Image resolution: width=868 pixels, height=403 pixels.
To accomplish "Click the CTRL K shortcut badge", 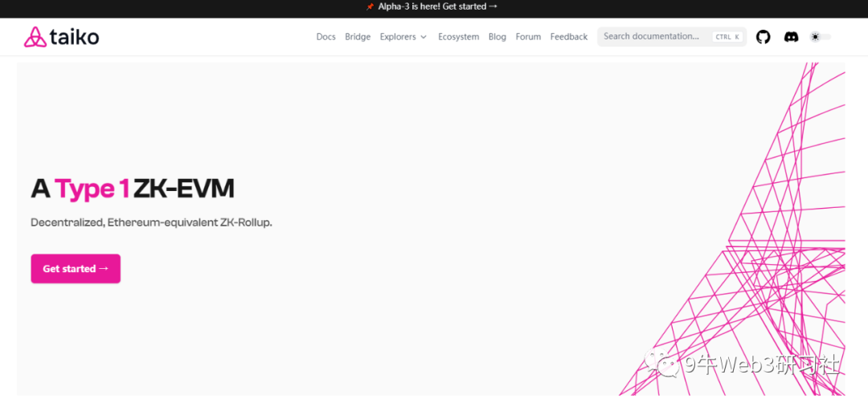I will (x=727, y=37).
